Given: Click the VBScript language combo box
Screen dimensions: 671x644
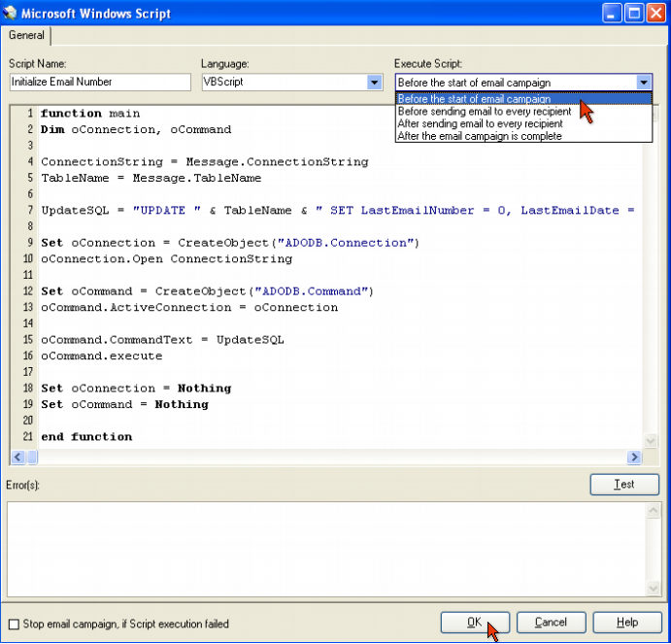Looking at the screenshot, I should [292, 82].
